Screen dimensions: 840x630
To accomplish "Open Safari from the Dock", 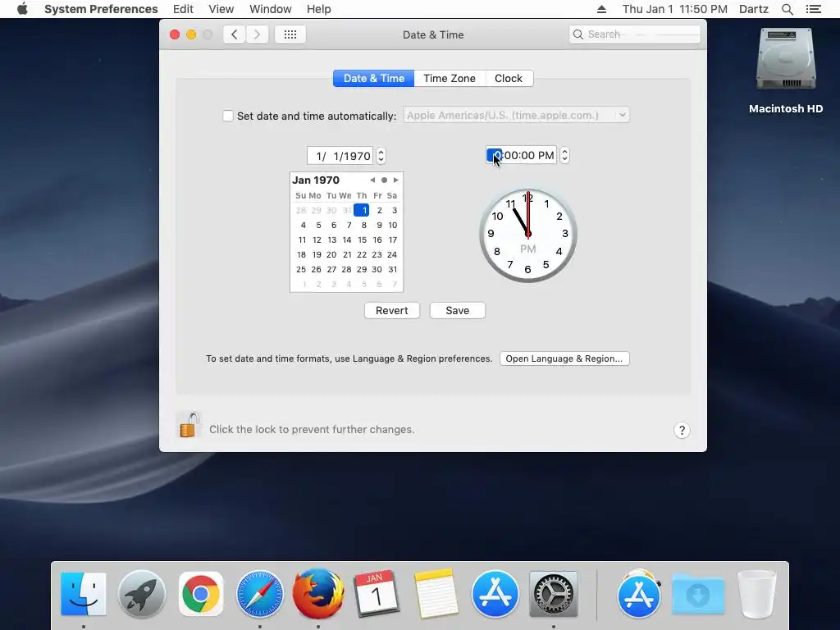I will tap(260, 594).
